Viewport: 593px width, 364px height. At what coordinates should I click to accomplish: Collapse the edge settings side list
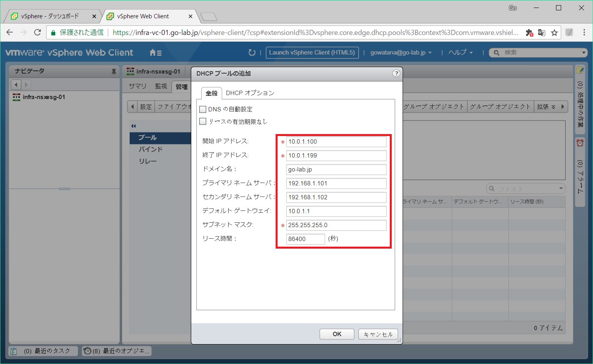(x=134, y=126)
